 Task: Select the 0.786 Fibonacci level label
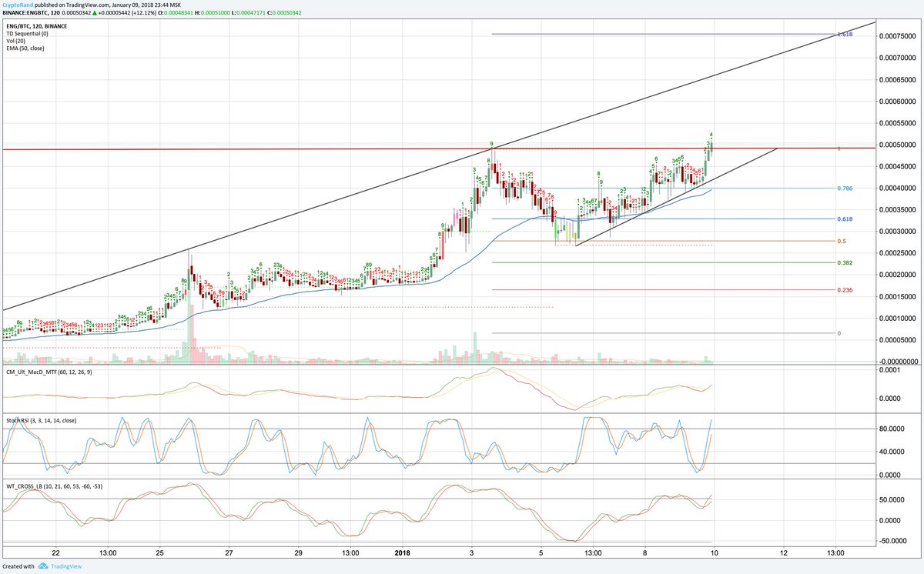(845, 188)
